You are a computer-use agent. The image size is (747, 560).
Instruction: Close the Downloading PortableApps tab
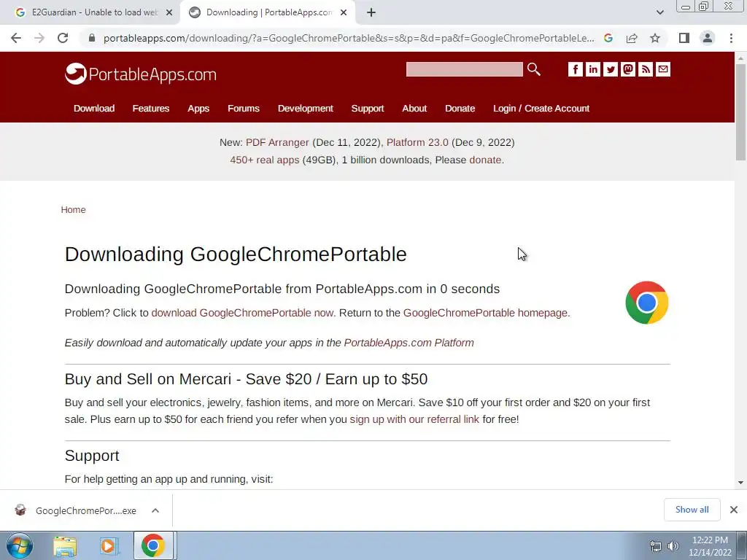[x=344, y=13]
